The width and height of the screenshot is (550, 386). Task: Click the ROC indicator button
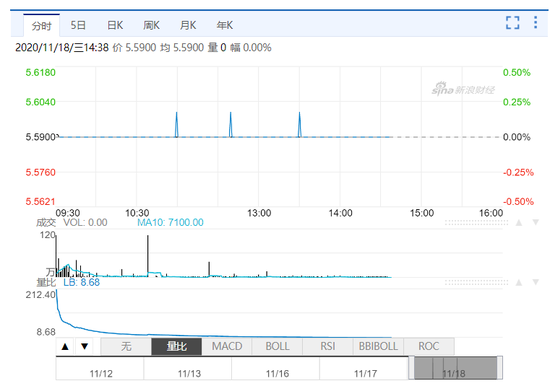click(x=429, y=347)
